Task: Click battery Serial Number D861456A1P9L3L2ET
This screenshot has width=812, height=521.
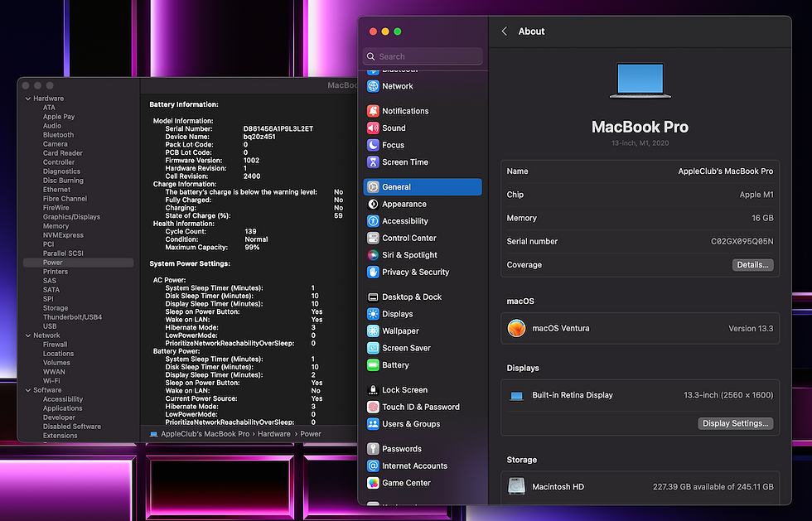Action: pyautogui.click(x=278, y=128)
